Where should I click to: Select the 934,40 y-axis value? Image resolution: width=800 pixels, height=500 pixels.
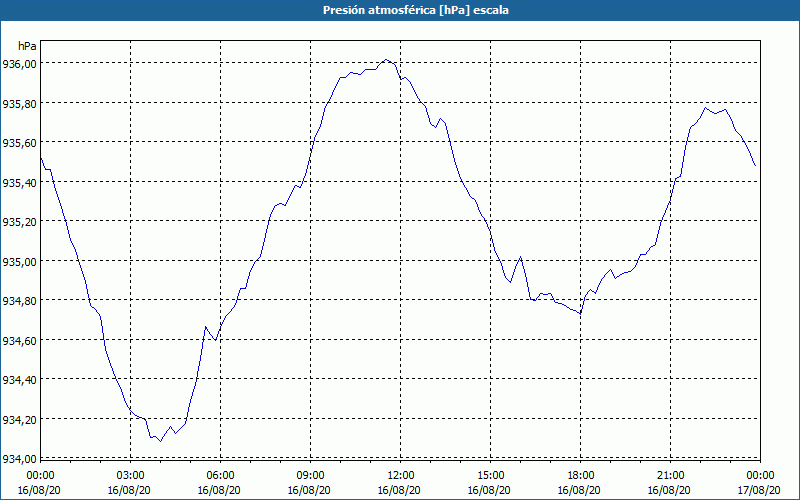19,380
